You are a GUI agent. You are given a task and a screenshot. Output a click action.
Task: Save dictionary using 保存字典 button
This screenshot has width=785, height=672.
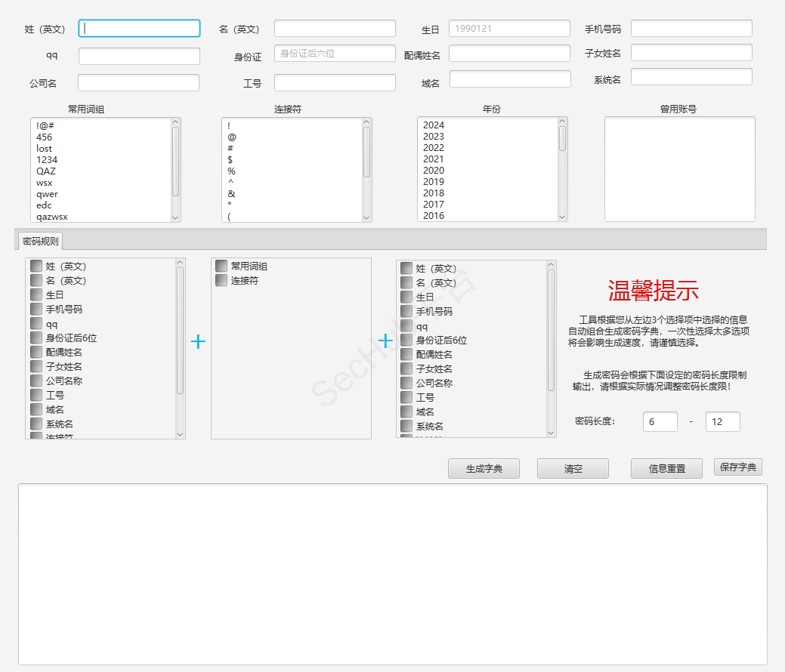tap(737, 467)
